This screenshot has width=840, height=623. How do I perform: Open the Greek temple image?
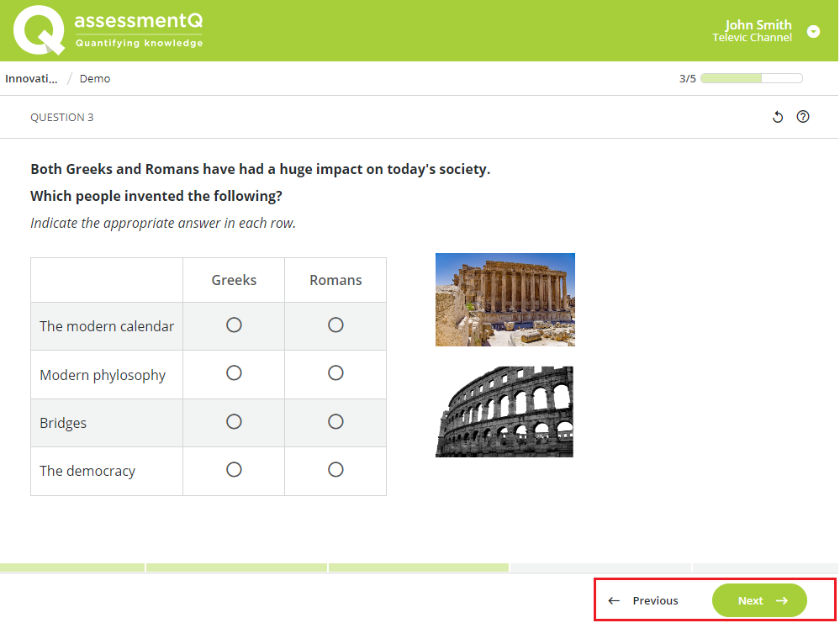coord(505,299)
